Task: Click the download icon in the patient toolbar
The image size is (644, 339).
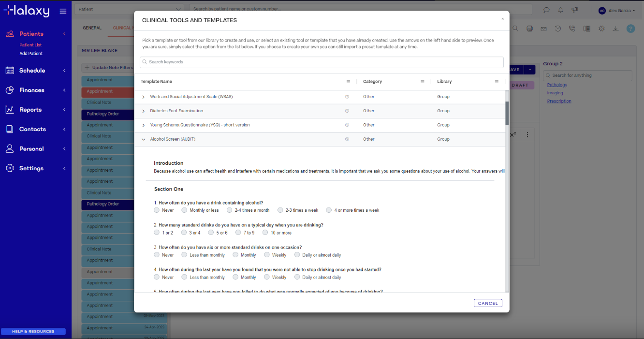Action: click(x=615, y=29)
